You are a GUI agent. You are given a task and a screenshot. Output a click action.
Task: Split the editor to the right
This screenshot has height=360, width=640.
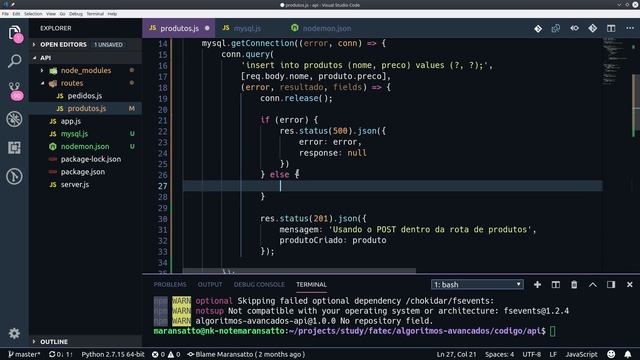pos(611,29)
